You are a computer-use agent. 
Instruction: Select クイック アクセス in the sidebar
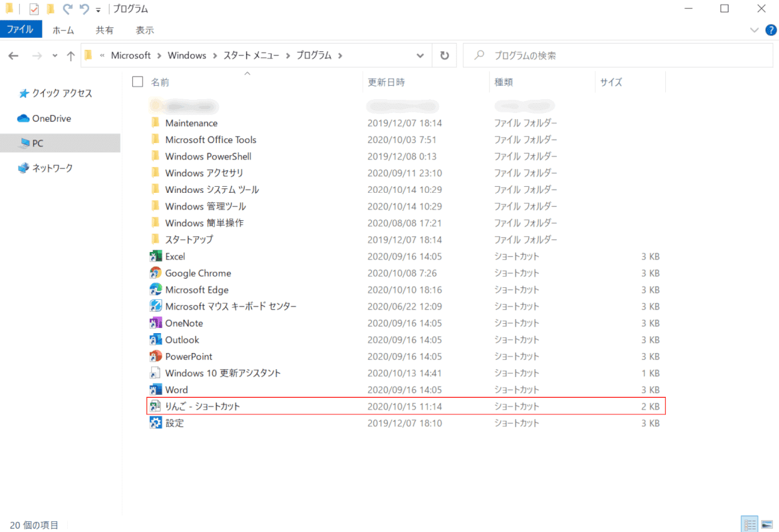62,93
